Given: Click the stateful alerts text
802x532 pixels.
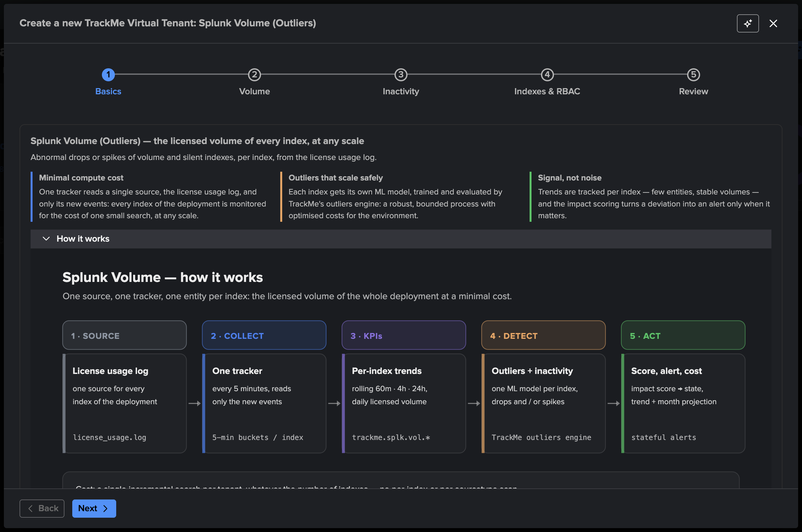Looking at the screenshot, I should (663, 437).
